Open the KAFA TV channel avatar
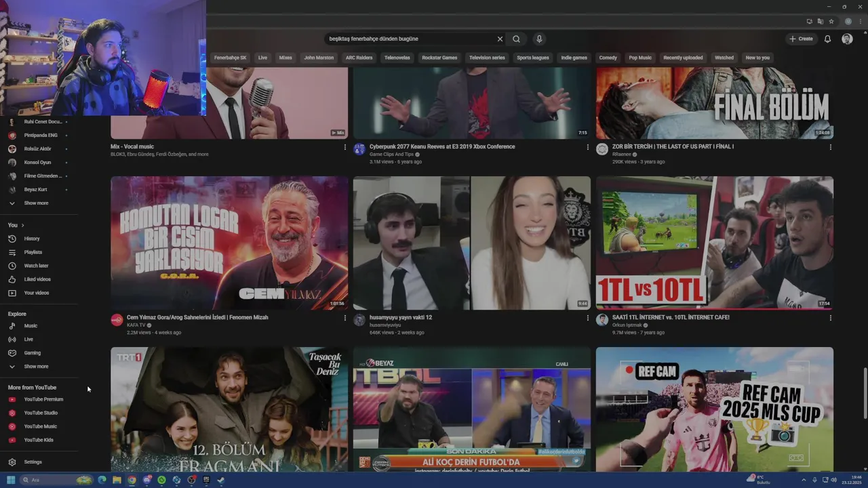 [117, 320]
